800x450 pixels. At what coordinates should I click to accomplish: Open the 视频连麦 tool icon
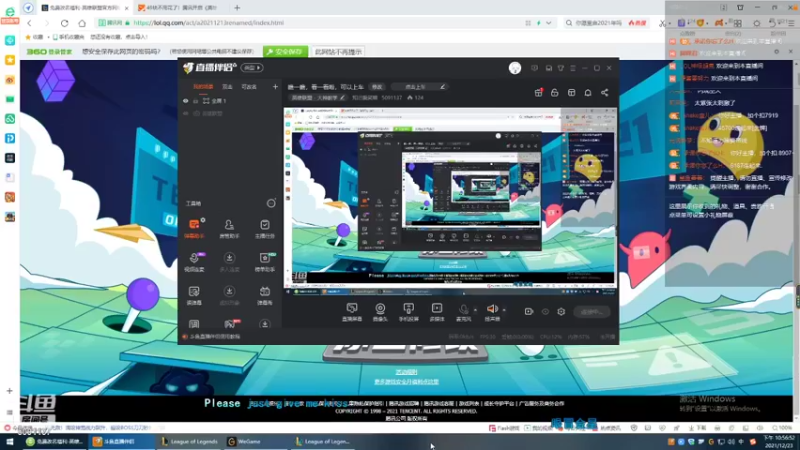(x=194, y=261)
